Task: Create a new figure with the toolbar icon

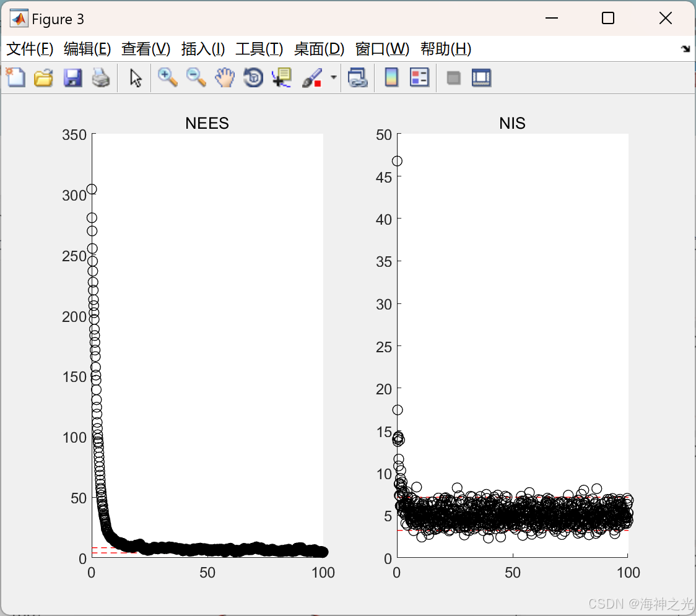Action: point(16,77)
